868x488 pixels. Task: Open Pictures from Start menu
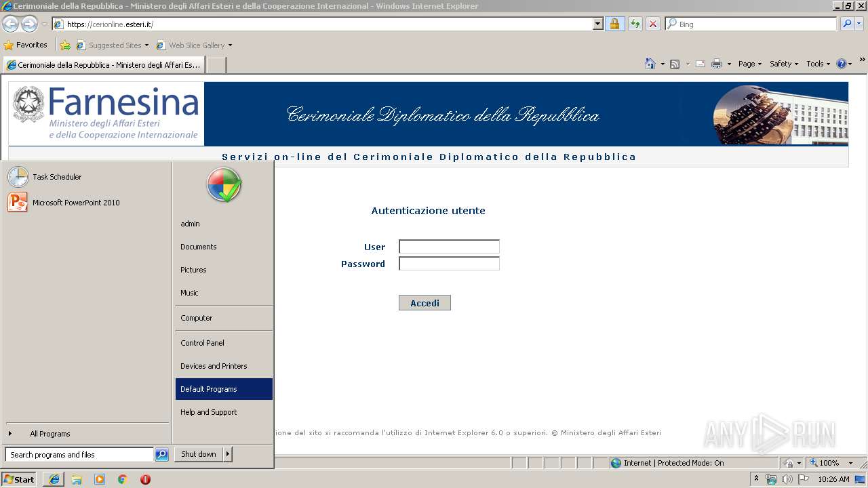tap(224, 270)
